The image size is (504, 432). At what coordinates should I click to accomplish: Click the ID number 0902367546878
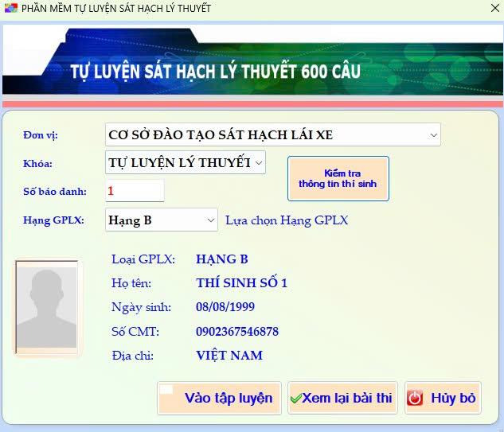237,332
